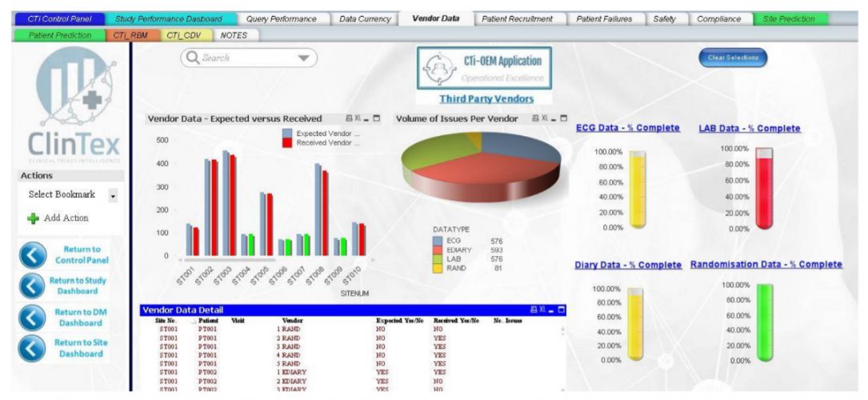
Task: Click back arrow icon beside Return to Control Panel
Action: (33, 256)
